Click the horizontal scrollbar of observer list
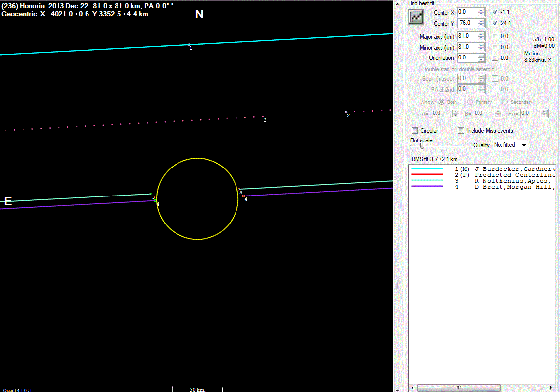This screenshot has height=392, width=560. pyautogui.click(x=459, y=388)
